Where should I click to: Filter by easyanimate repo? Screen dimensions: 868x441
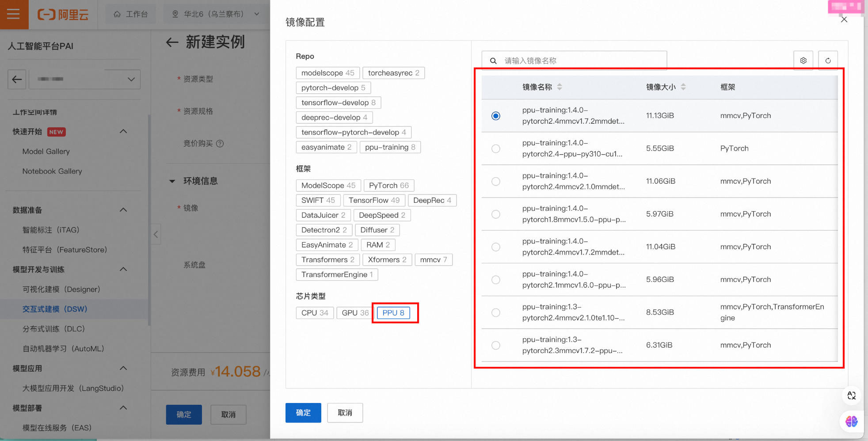click(326, 147)
